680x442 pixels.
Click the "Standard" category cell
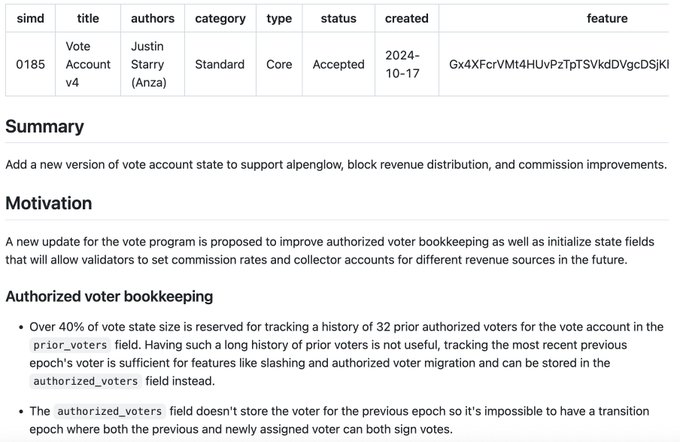tap(220, 64)
